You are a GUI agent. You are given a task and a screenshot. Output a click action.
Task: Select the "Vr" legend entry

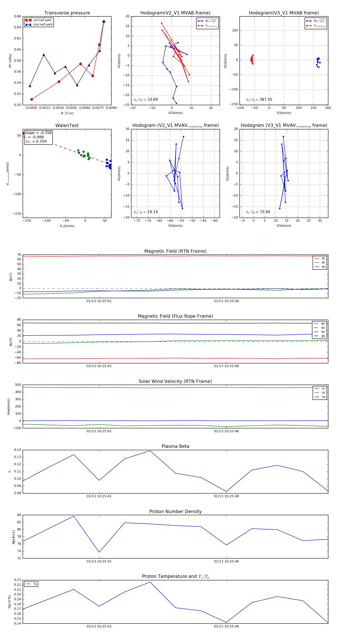tap(320, 389)
